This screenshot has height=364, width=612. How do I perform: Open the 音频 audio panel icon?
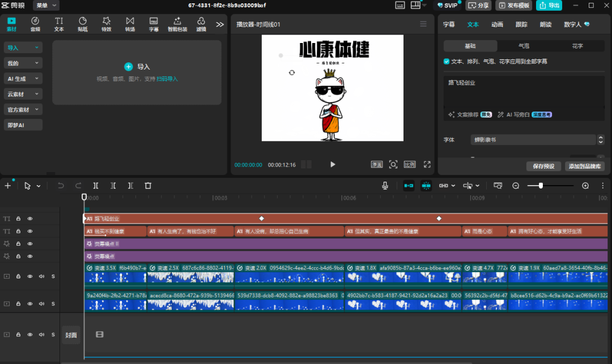pyautogui.click(x=35, y=24)
